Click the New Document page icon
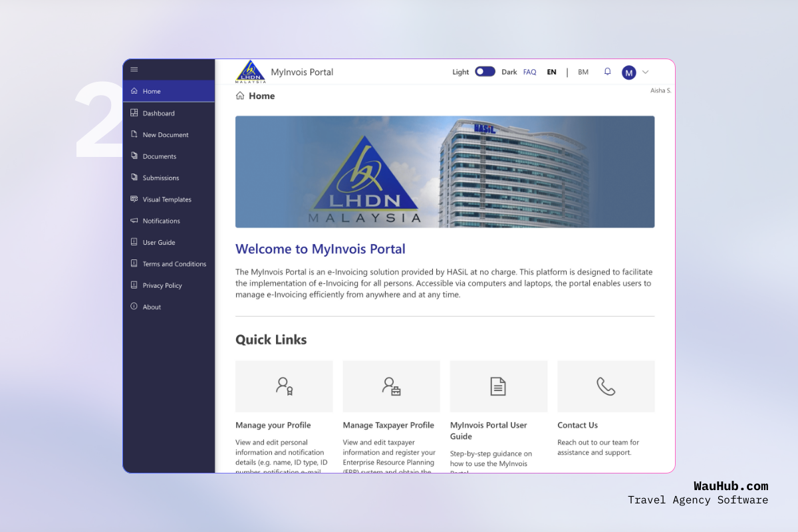Image resolution: width=798 pixels, height=532 pixels. [x=134, y=134]
